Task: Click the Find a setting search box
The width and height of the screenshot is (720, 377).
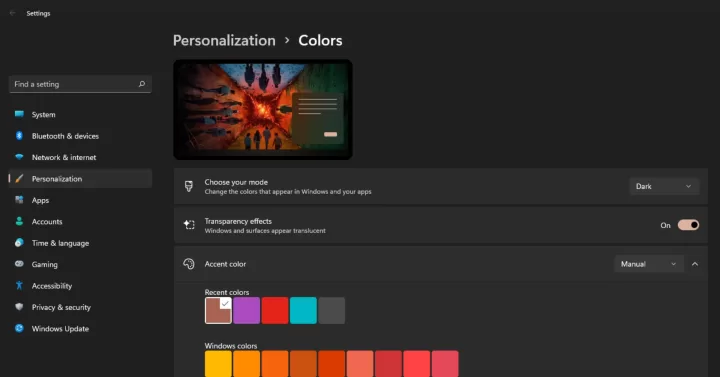Action: coord(80,84)
